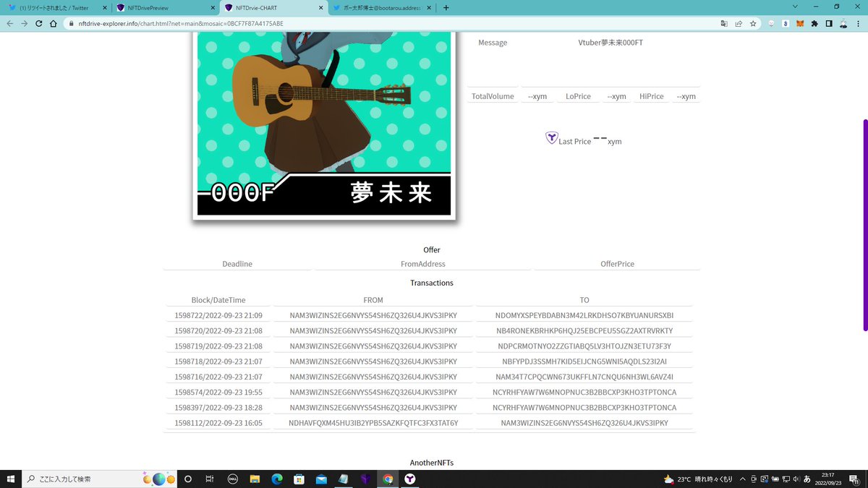Select row 1598719/2022-09-23 21:08
Image resolution: width=868 pixels, height=488 pixels.
click(x=430, y=346)
